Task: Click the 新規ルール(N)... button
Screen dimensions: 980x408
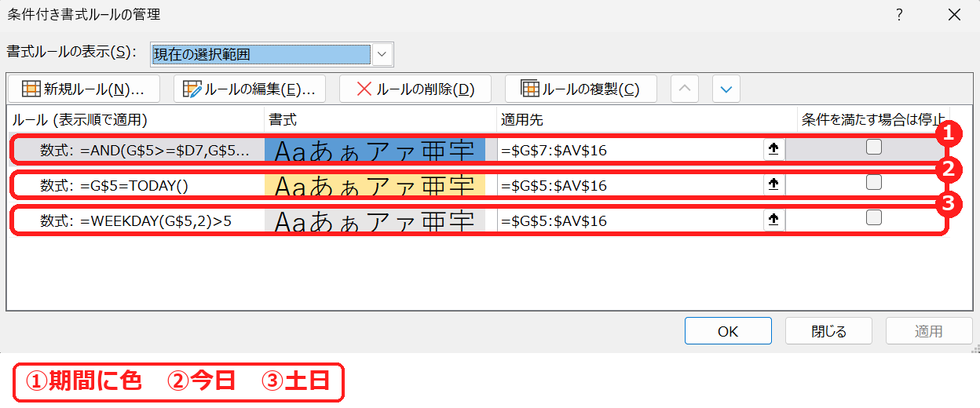Action: click(x=83, y=89)
